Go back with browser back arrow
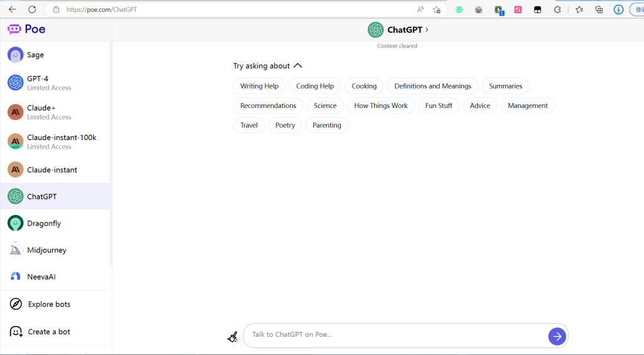The image size is (644, 355). (13, 9)
